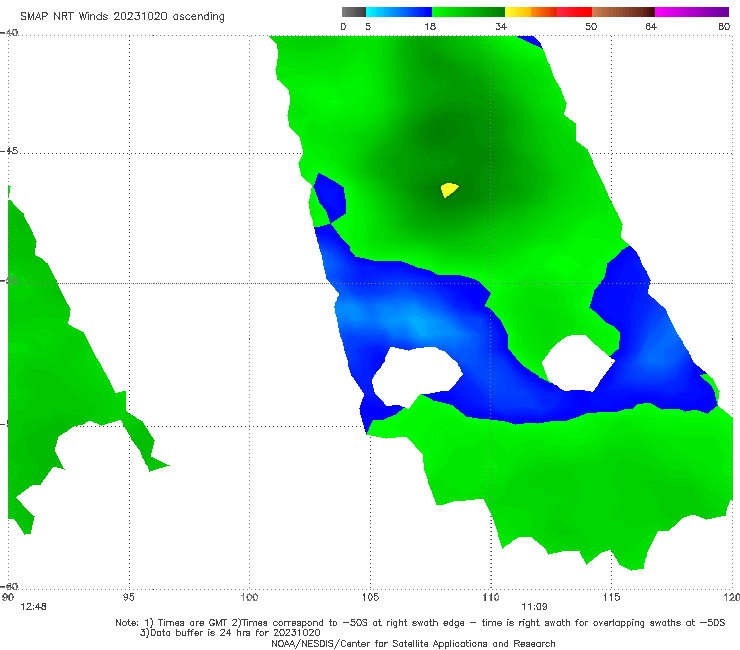This screenshot has width=740, height=650.
Task: Click the color bar label '34'
Action: pos(501,26)
